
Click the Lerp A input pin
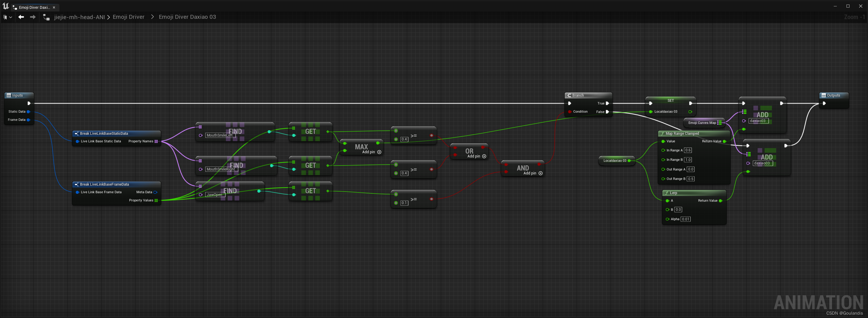pyautogui.click(x=667, y=201)
